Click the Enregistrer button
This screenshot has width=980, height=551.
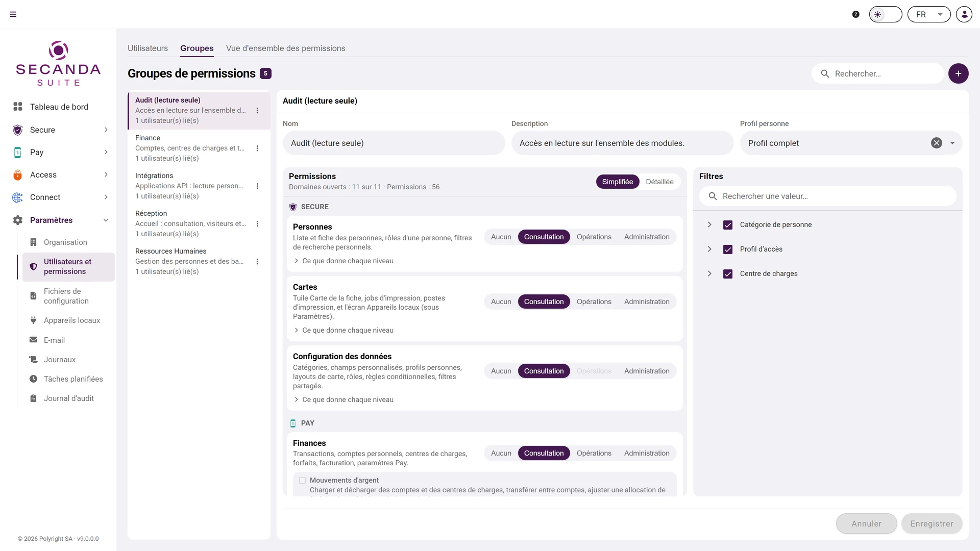pos(932,523)
